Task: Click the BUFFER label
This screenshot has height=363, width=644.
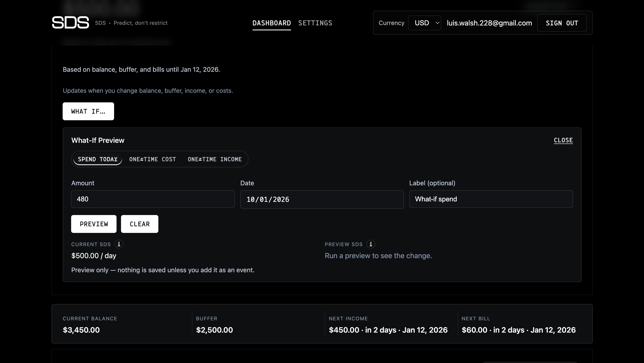Action: click(x=206, y=319)
